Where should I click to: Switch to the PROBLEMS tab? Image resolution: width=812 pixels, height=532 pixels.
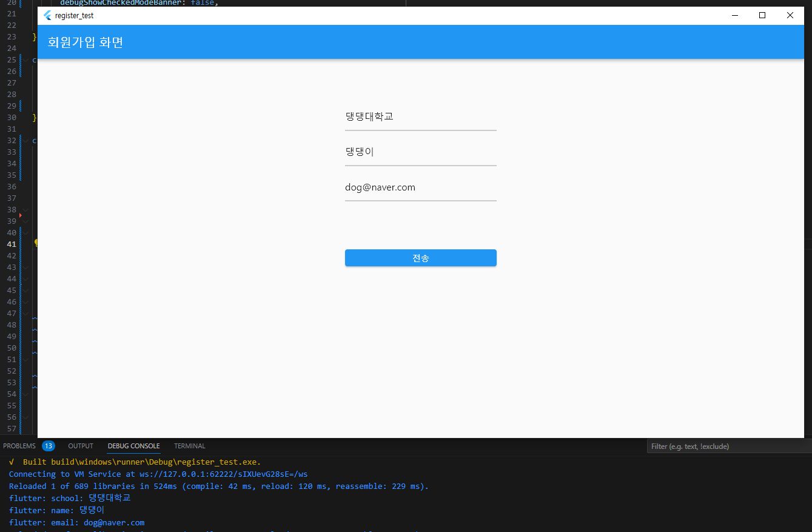coord(19,446)
